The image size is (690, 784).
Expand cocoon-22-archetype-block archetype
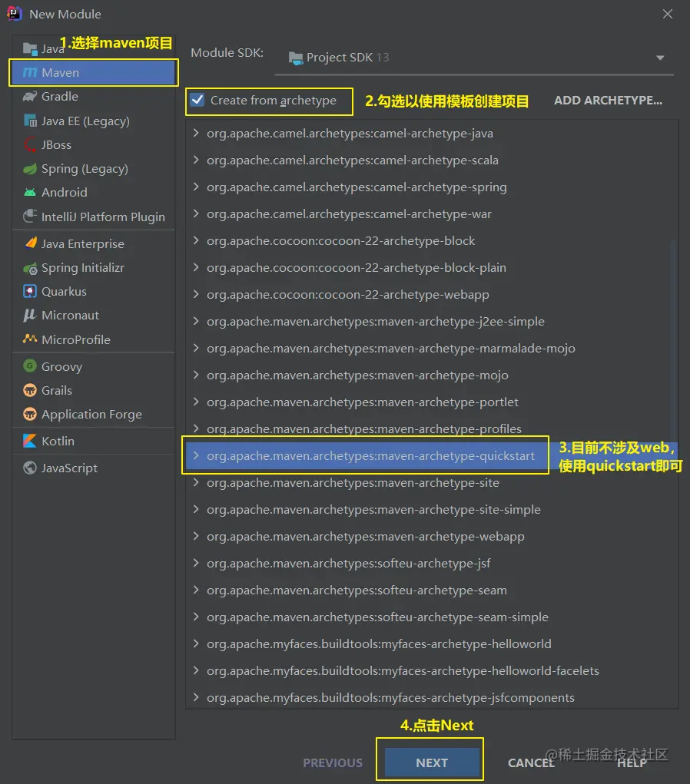pos(196,240)
